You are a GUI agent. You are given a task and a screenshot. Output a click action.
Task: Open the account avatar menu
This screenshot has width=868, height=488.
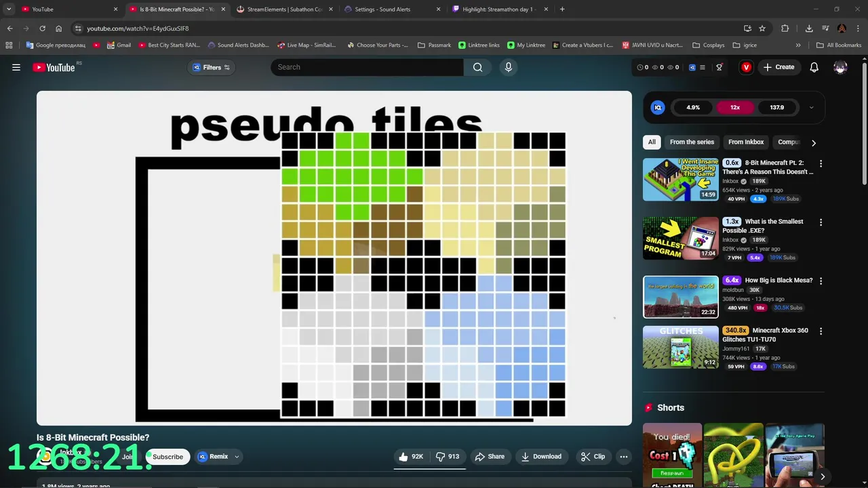(840, 67)
